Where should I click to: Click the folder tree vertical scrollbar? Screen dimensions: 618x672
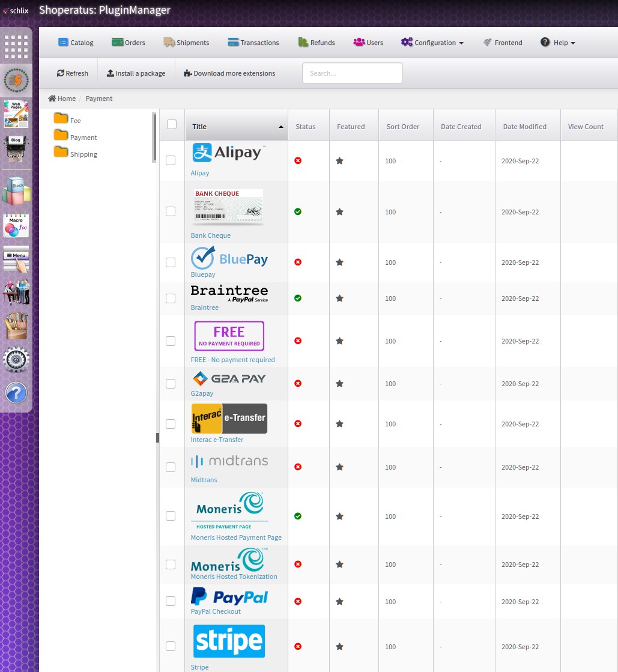[154, 138]
